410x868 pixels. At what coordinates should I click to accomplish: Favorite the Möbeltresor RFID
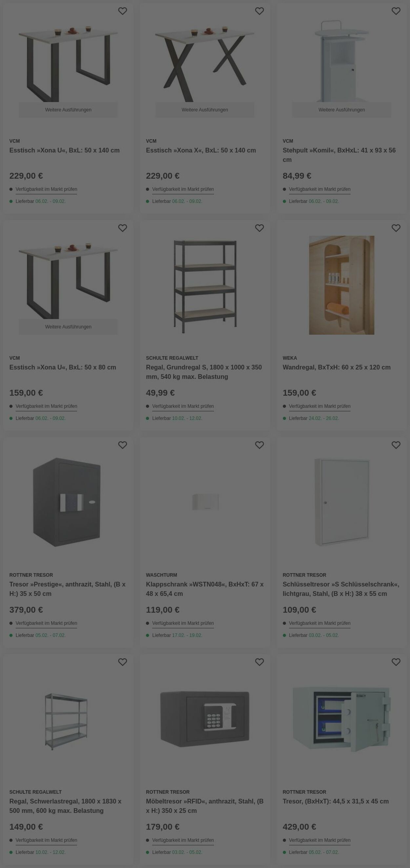(259, 662)
